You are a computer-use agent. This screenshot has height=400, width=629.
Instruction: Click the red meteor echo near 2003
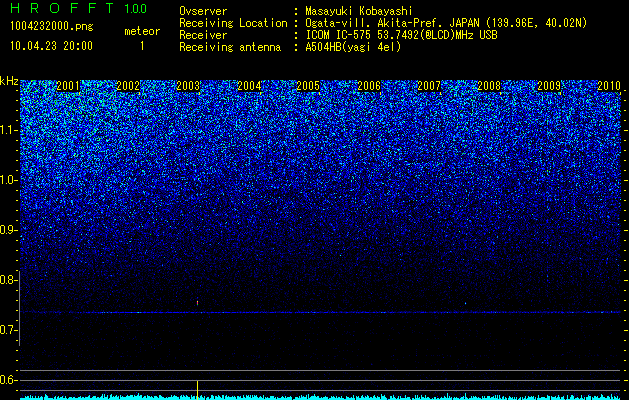point(197,303)
